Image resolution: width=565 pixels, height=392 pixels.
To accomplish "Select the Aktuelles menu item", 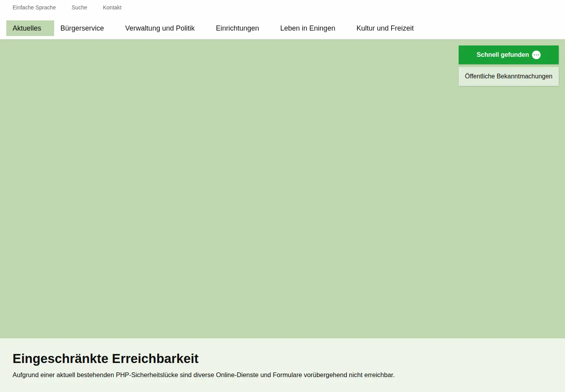I will (x=30, y=28).
